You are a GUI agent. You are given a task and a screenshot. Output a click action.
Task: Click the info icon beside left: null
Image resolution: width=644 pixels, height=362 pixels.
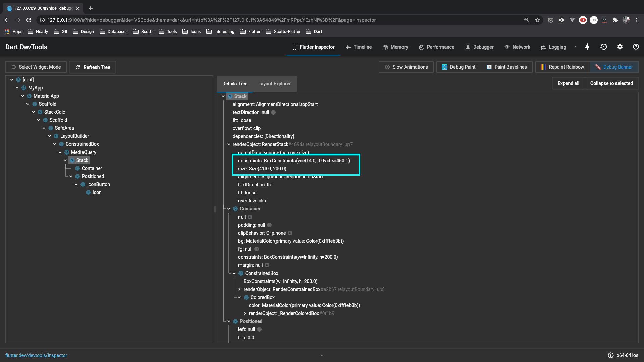coord(259,329)
